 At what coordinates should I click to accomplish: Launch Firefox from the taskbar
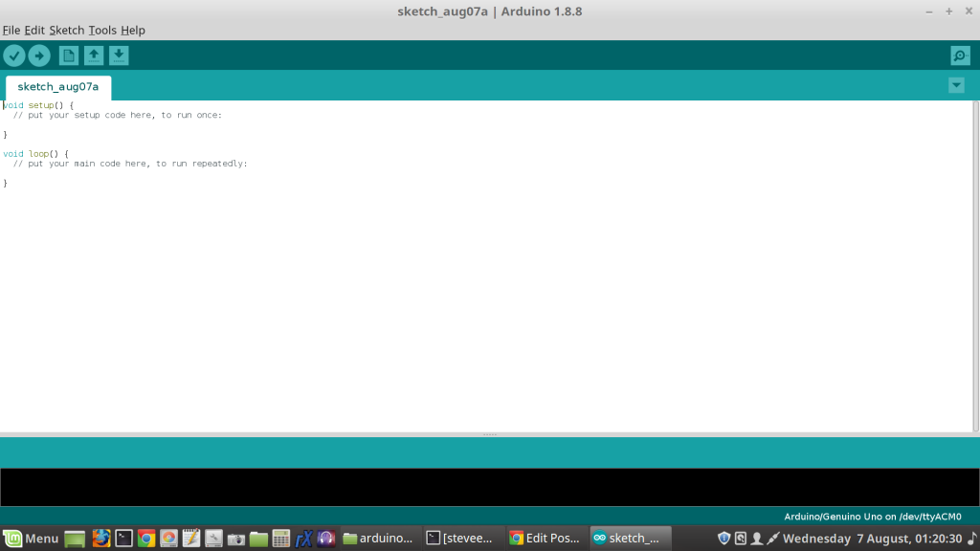[100, 539]
